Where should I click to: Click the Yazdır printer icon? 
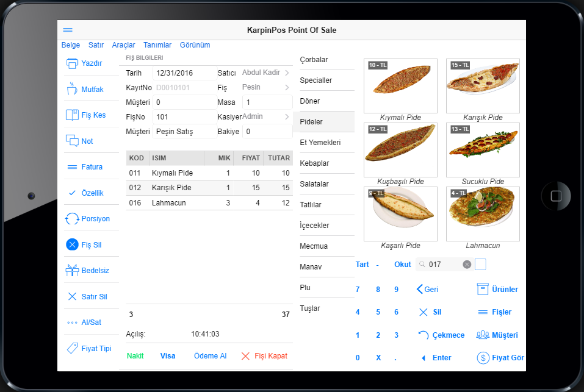coord(72,63)
